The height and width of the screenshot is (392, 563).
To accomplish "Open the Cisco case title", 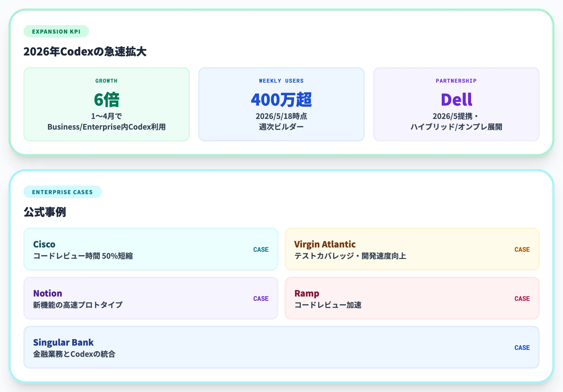I will tap(44, 244).
